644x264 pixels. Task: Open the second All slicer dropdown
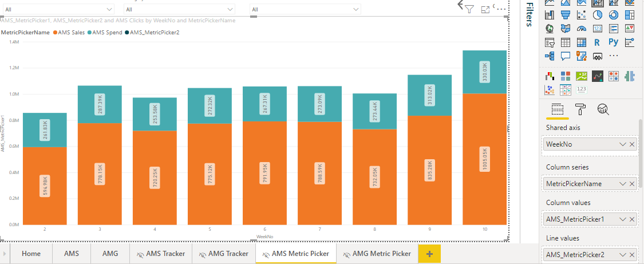coord(180,9)
